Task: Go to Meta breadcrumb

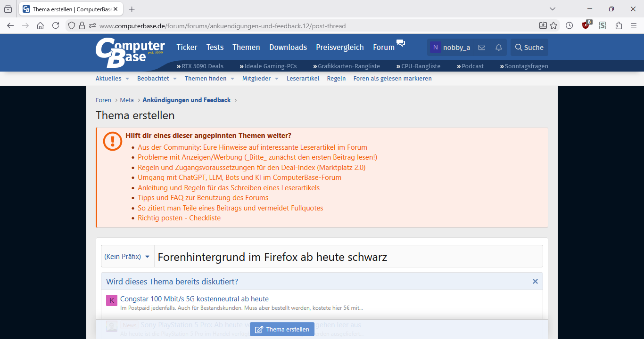Action: [127, 100]
